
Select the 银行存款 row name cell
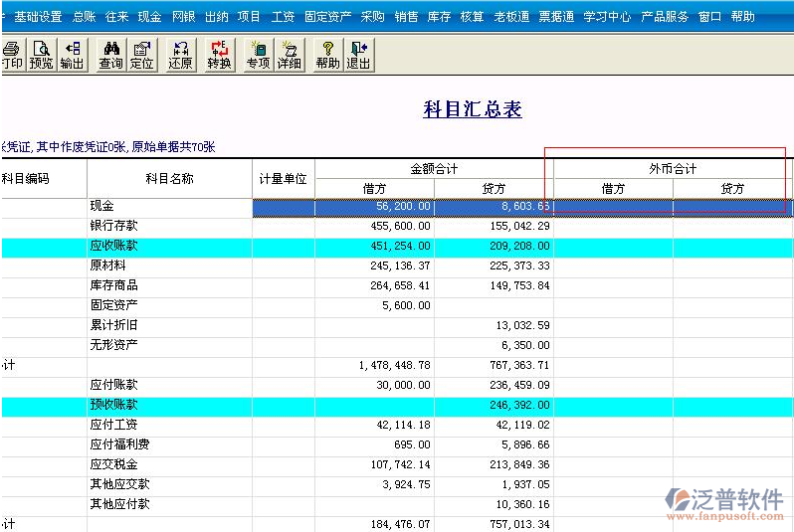coord(113,227)
